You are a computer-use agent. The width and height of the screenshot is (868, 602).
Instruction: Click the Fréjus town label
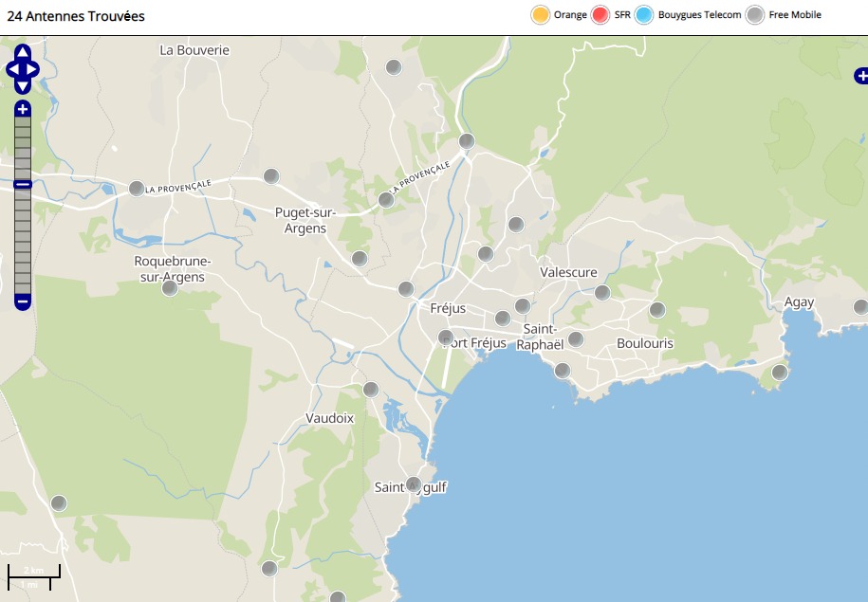tap(447, 309)
